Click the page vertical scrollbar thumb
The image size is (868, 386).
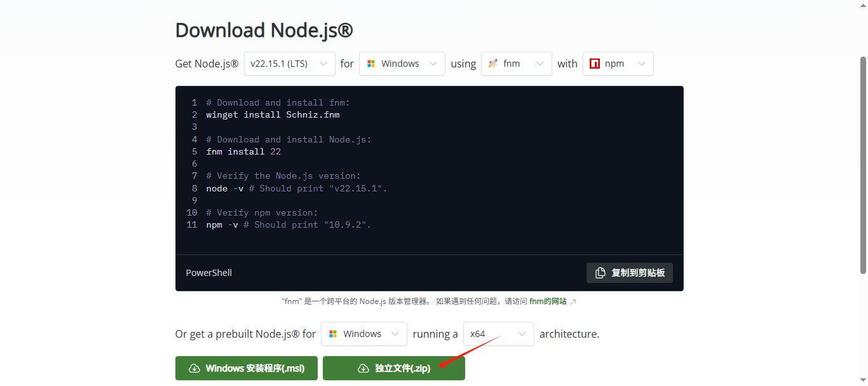pyautogui.click(x=863, y=165)
